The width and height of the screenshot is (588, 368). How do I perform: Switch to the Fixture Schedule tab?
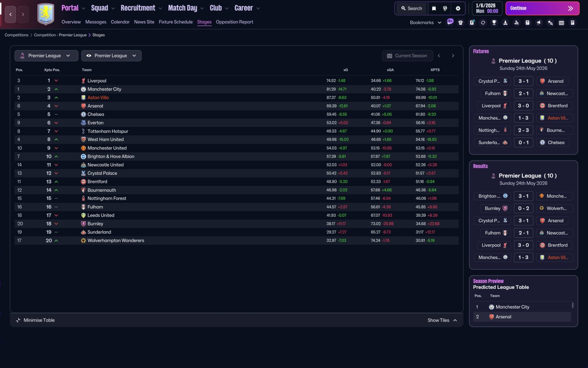point(176,22)
